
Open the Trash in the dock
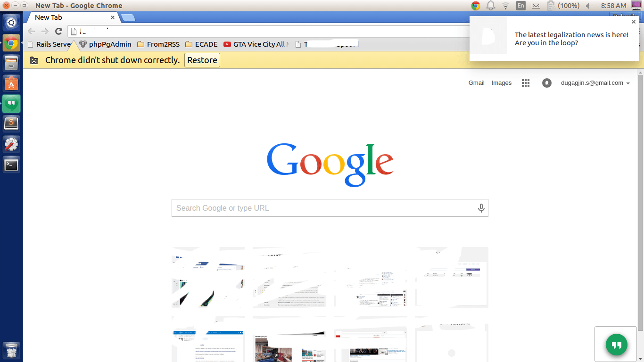tap(11, 351)
